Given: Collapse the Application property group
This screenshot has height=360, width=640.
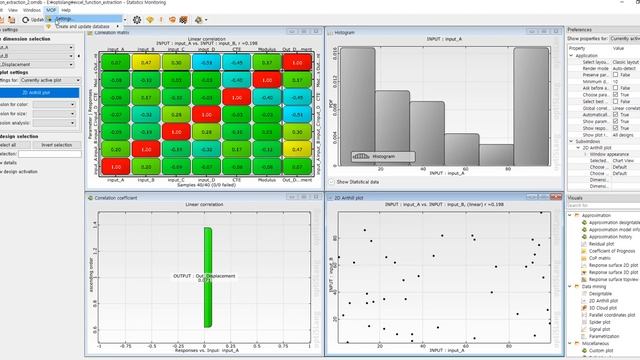Looking at the screenshot, I should [571, 56].
